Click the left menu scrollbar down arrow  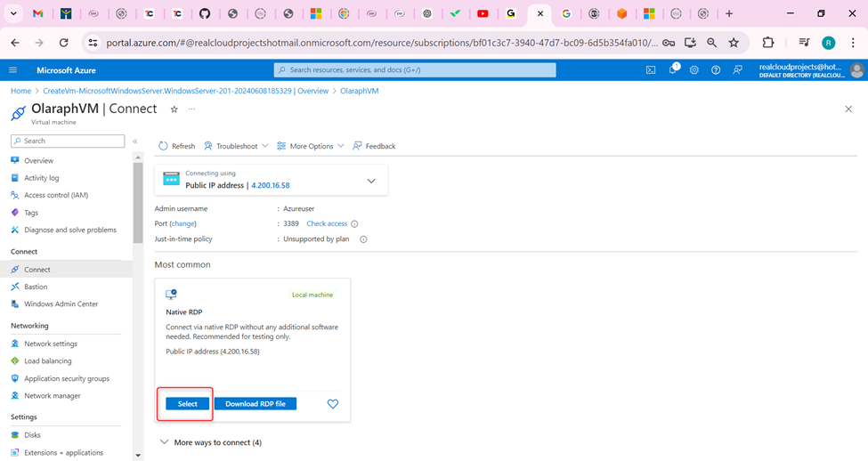click(x=138, y=456)
